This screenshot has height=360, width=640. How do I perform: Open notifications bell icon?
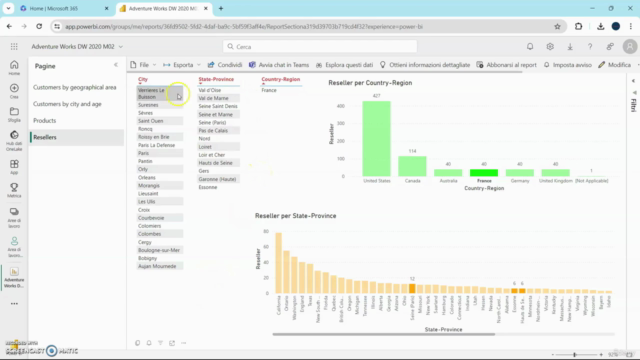(x=530, y=47)
